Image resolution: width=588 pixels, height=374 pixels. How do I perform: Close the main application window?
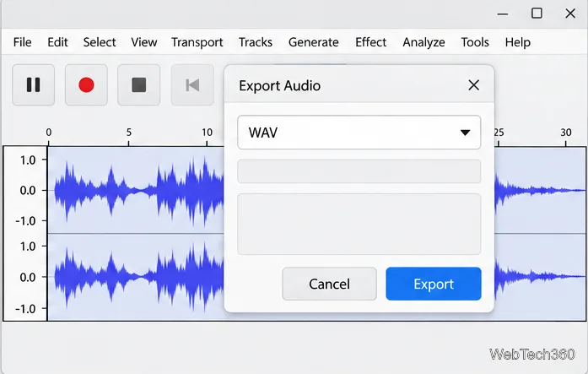click(x=570, y=14)
